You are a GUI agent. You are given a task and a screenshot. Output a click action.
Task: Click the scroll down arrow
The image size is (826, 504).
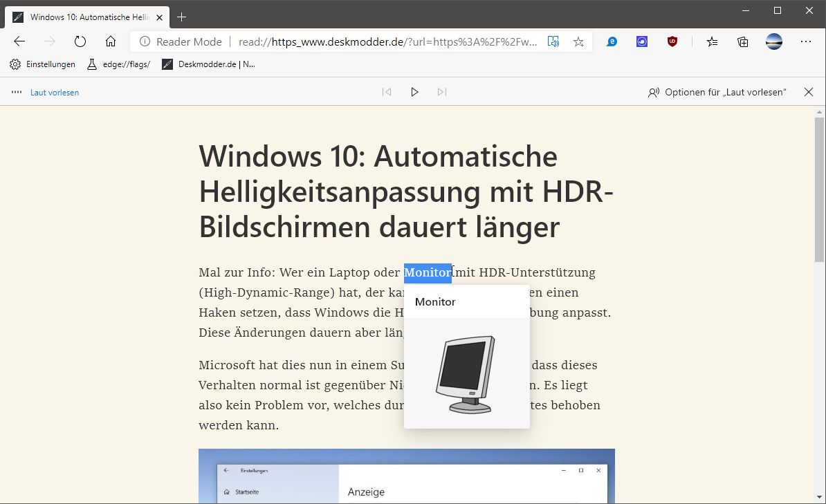click(x=819, y=496)
